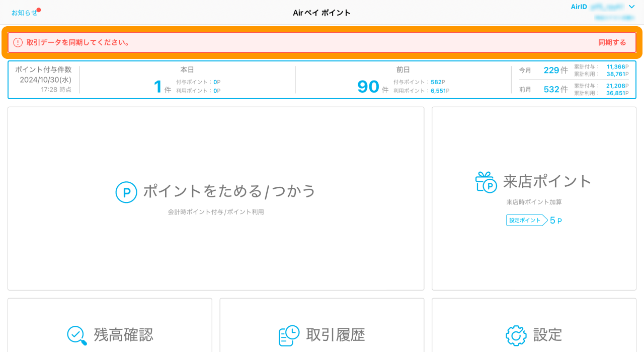Click 今月 累計付与 11,366P value

(617, 66)
